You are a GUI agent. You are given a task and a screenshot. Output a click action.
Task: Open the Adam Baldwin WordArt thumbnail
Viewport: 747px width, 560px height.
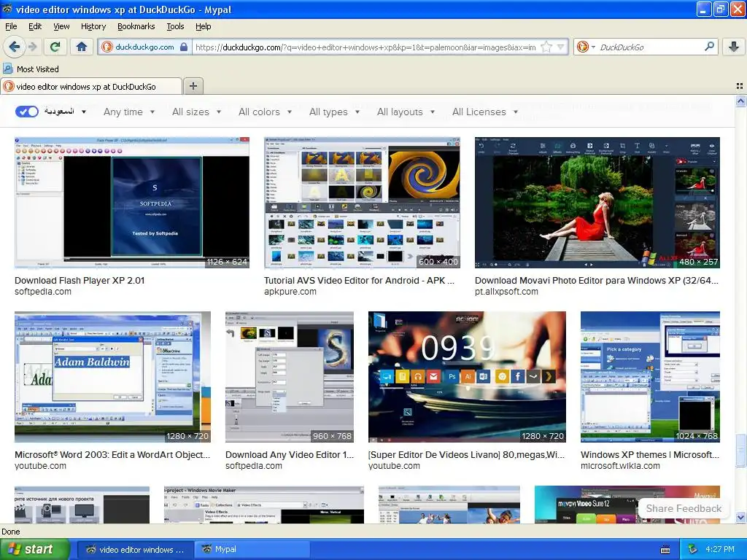pos(112,377)
